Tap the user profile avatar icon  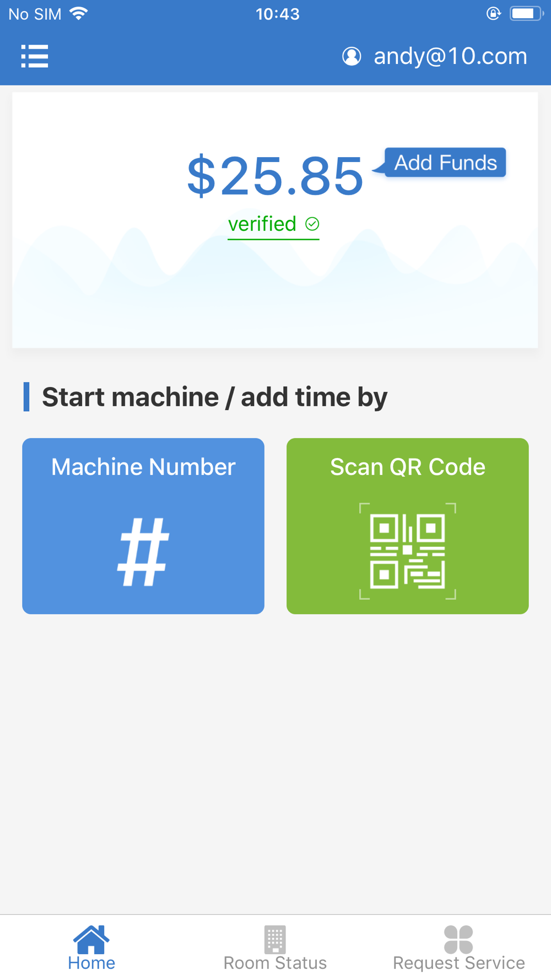pos(352,56)
